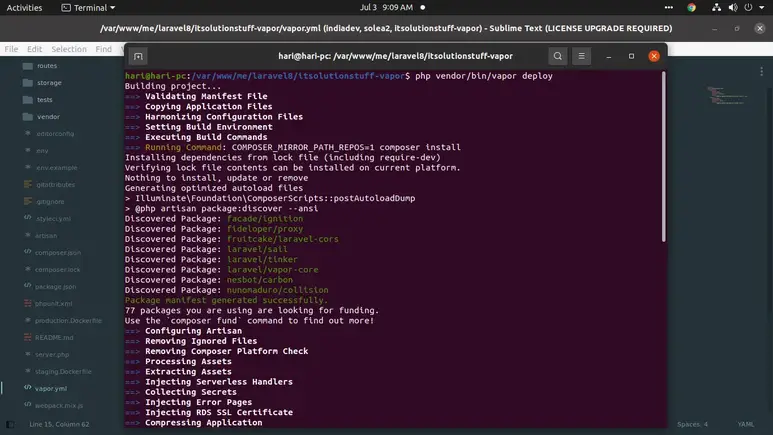Screen dimensions: 773x435
Task: Open the clock showing Jul 3 9:09 AM
Action: (386, 7)
